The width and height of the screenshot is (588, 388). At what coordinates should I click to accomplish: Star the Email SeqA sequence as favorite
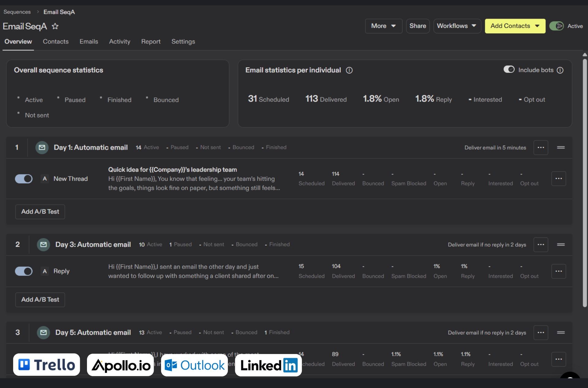pyautogui.click(x=55, y=26)
